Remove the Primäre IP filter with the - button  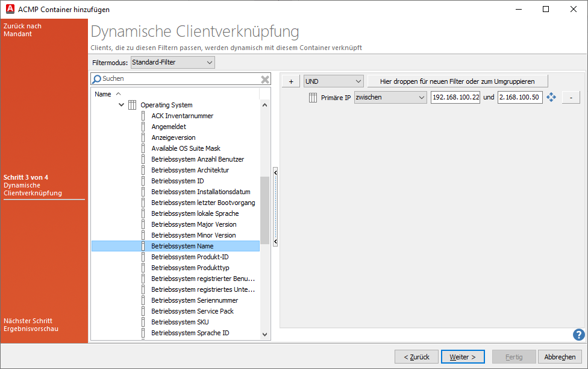570,96
